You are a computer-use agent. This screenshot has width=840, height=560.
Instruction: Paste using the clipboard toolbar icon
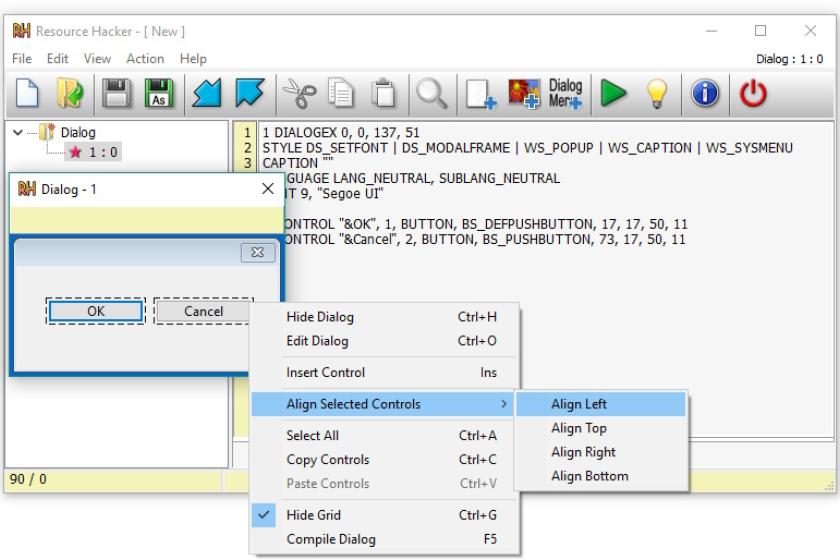(x=384, y=93)
